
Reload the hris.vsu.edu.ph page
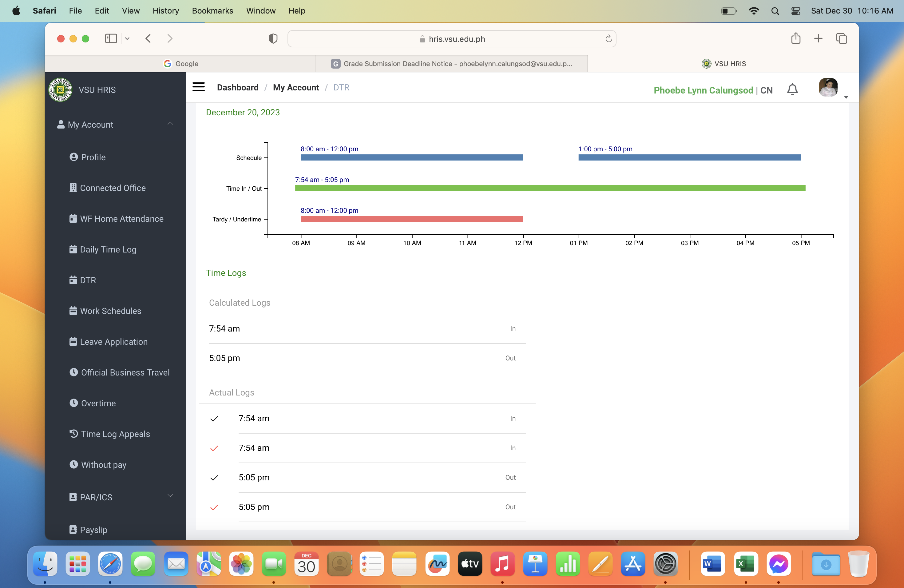(x=608, y=39)
